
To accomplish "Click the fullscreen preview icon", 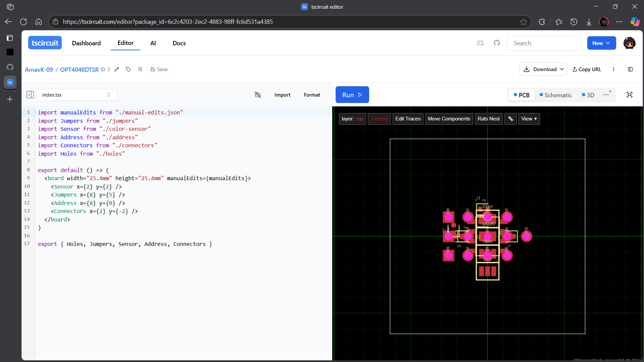I will (629, 95).
